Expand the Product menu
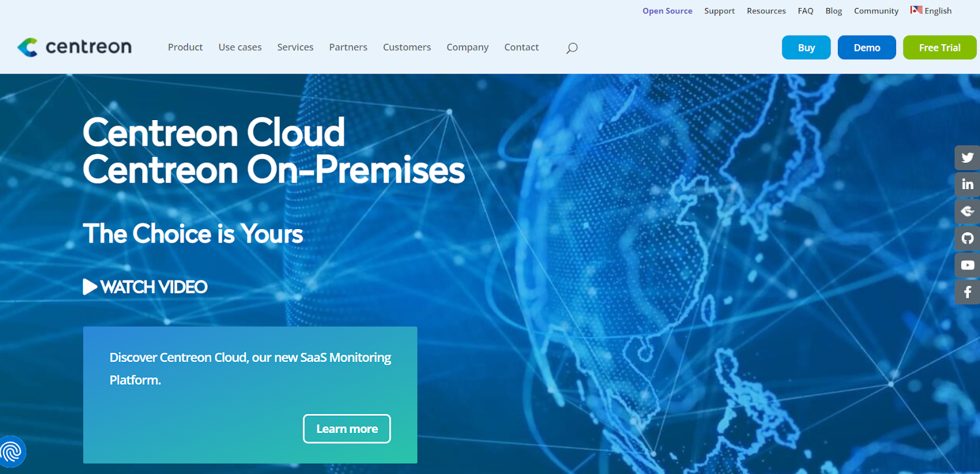 pos(185,47)
